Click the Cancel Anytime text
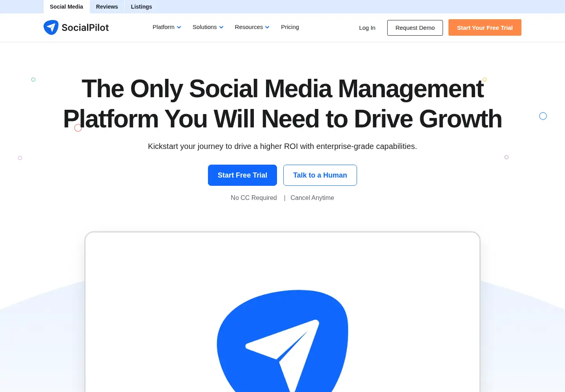The width and height of the screenshot is (565, 392). (x=312, y=198)
